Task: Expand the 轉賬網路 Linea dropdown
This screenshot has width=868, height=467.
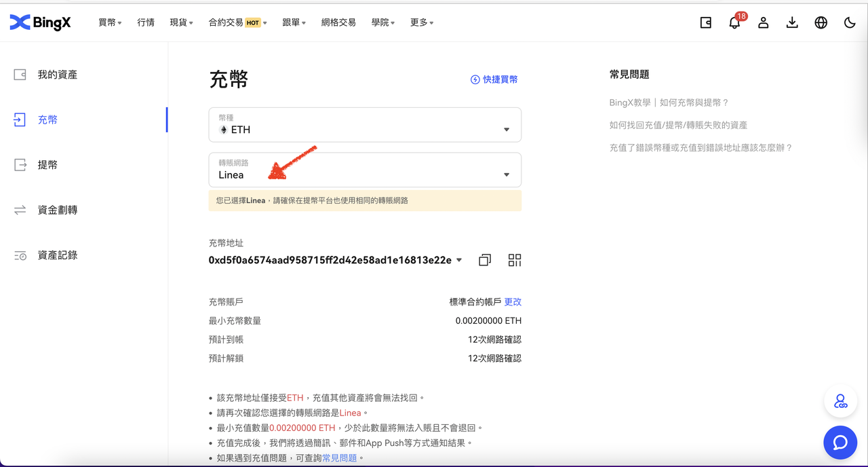Action: tap(365, 170)
